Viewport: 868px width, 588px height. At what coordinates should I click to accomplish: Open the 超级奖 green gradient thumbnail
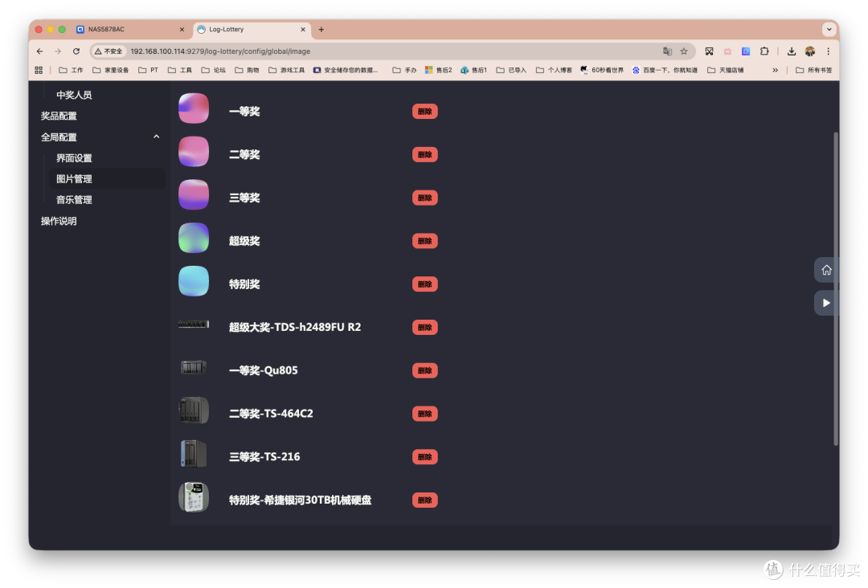[x=194, y=238]
